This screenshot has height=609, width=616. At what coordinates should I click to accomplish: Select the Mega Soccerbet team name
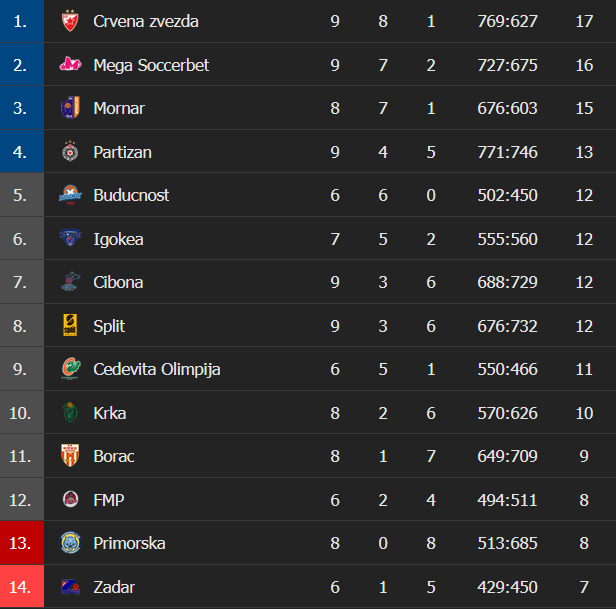tap(151, 65)
